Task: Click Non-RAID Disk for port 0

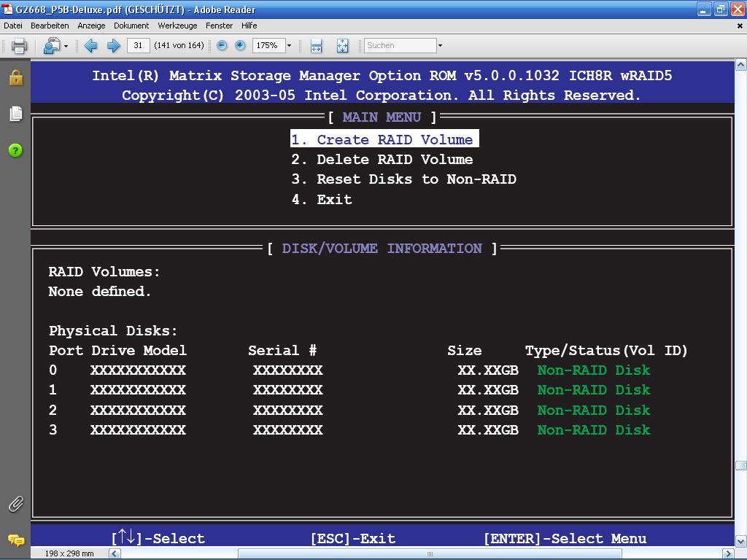Action: [x=594, y=370]
